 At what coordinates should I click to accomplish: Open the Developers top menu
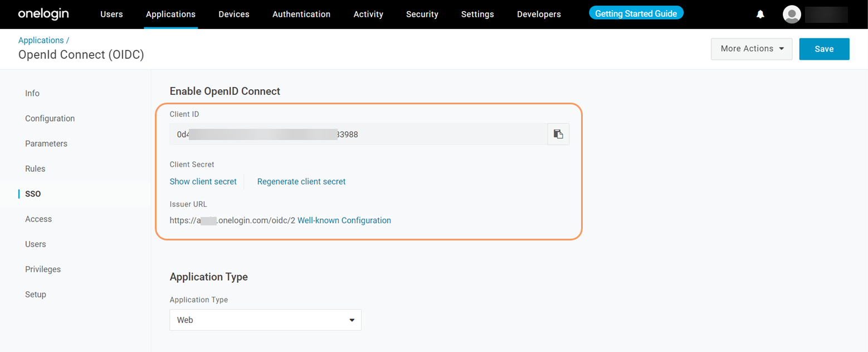click(539, 15)
